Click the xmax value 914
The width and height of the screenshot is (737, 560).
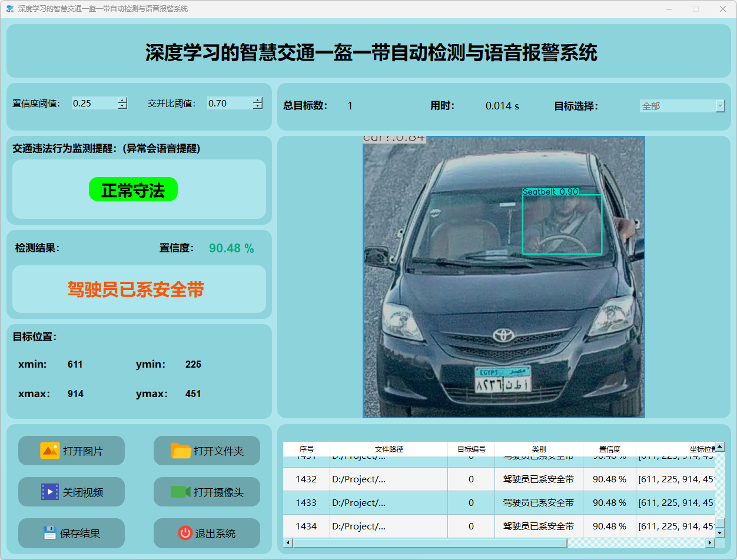point(75,394)
